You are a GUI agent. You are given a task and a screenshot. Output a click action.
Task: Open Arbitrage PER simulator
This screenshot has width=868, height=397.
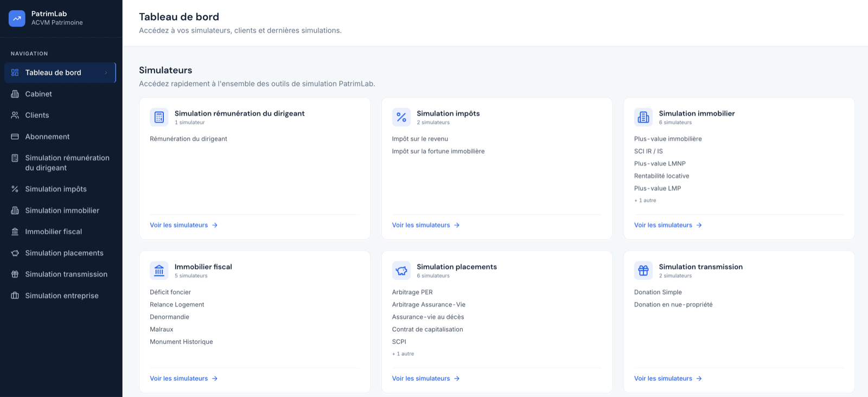pos(412,292)
